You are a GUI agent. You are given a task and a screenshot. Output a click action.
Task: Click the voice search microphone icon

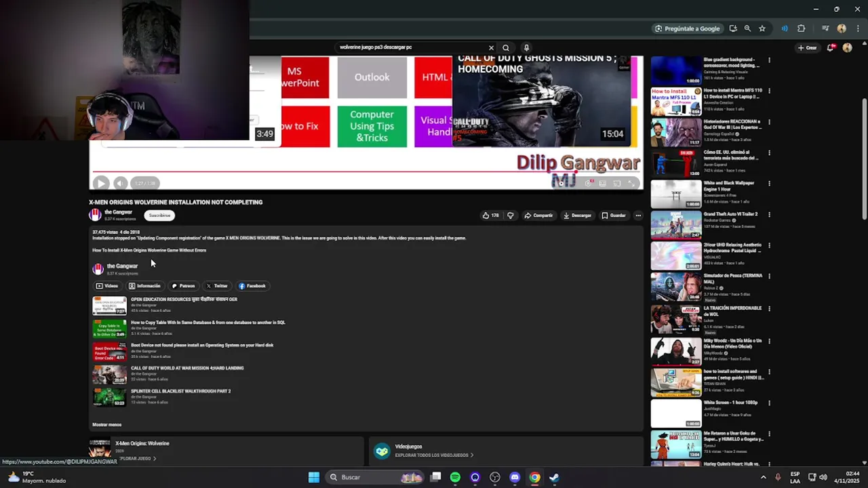point(526,47)
